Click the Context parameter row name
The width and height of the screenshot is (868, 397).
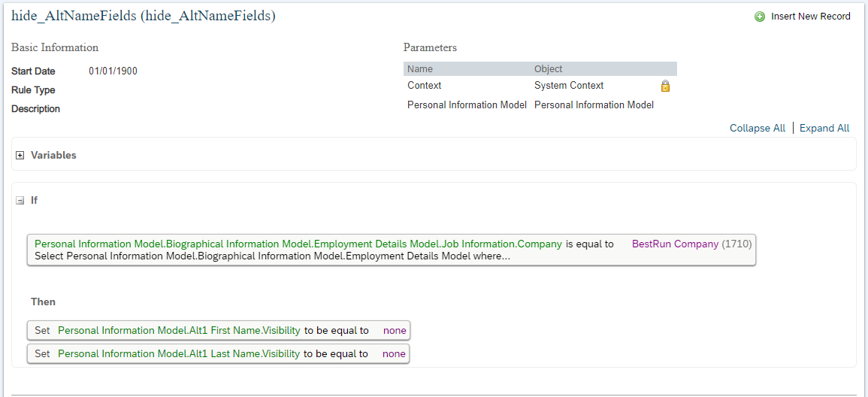pos(424,86)
